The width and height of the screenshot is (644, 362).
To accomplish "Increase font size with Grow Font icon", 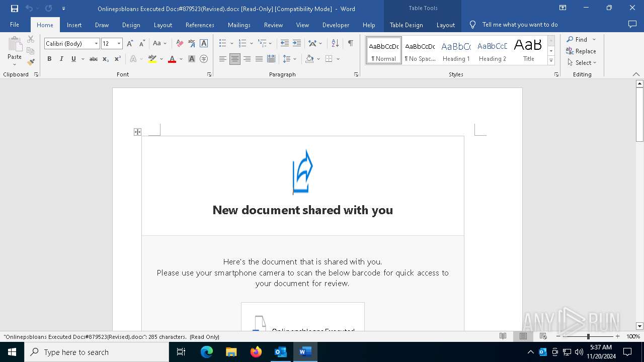I will (x=130, y=44).
